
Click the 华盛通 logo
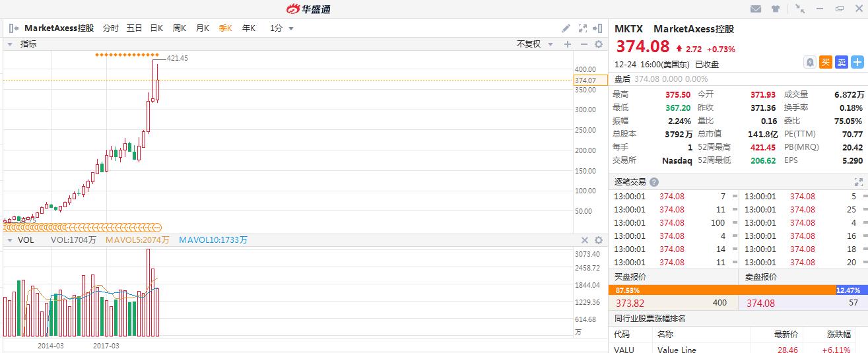click(308, 9)
